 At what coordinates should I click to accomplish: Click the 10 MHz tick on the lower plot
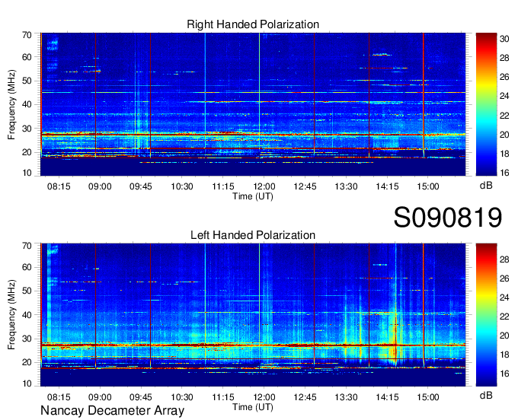pos(27,383)
